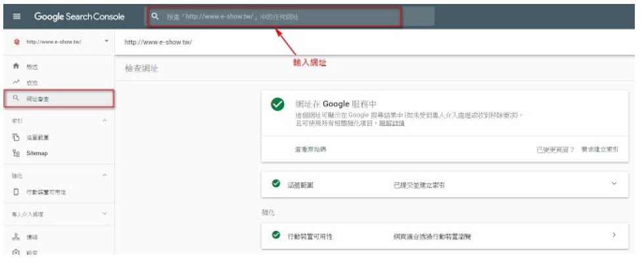This screenshot has width=644, height=262.
Task: Open the Learn more (瞭解詳情) link
Action: 392,123
